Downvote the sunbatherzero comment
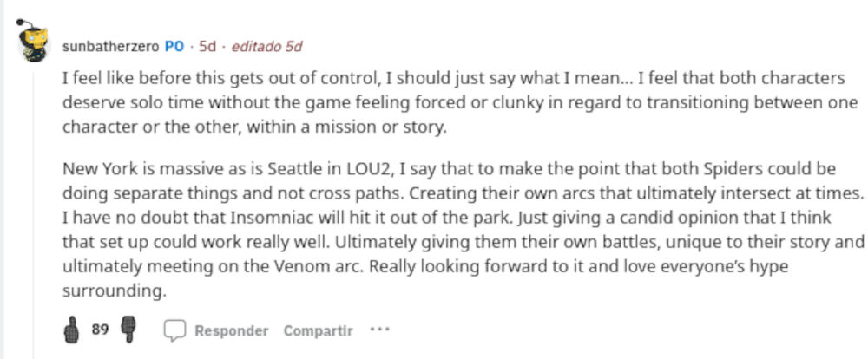The image size is (868, 359). tap(130, 330)
